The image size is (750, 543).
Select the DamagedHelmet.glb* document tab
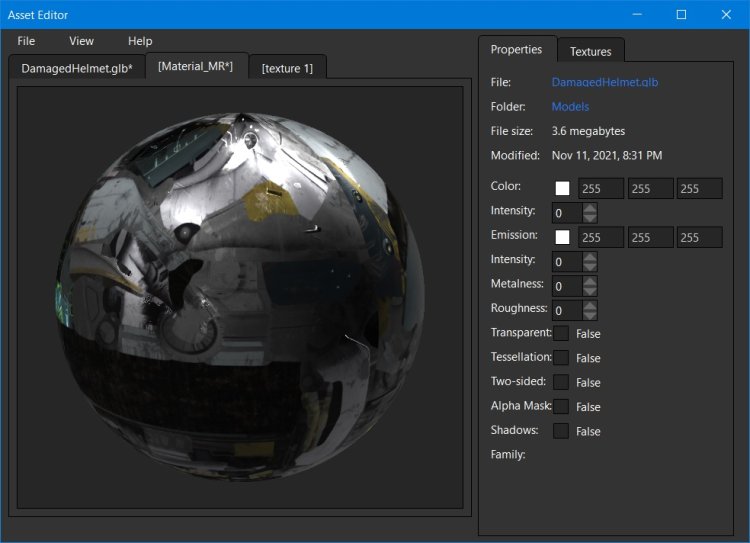[x=76, y=68]
